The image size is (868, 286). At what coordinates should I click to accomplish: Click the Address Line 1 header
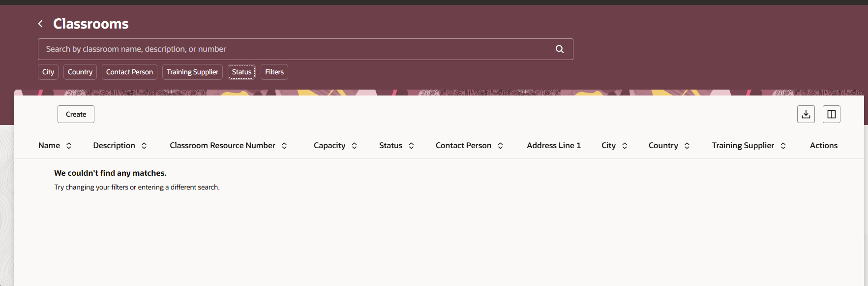tap(554, 146)
